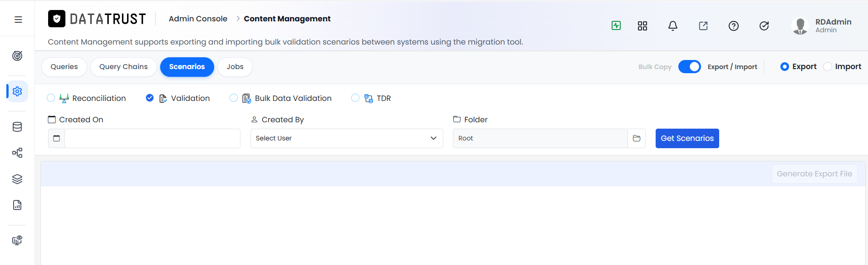Image resolution: width=868 pixels, height=265 pixels.
Task: Switch to the Scenarios tab
Action: coord(187,67)
